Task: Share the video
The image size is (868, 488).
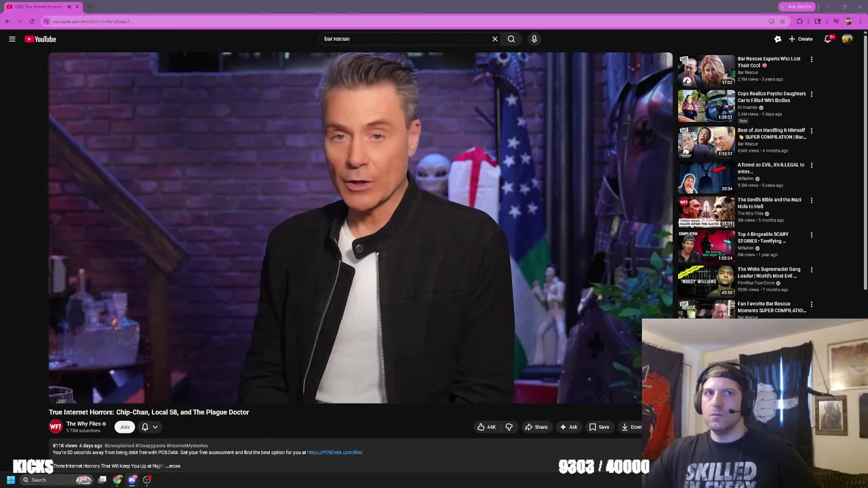Action: tap(536, 427)
